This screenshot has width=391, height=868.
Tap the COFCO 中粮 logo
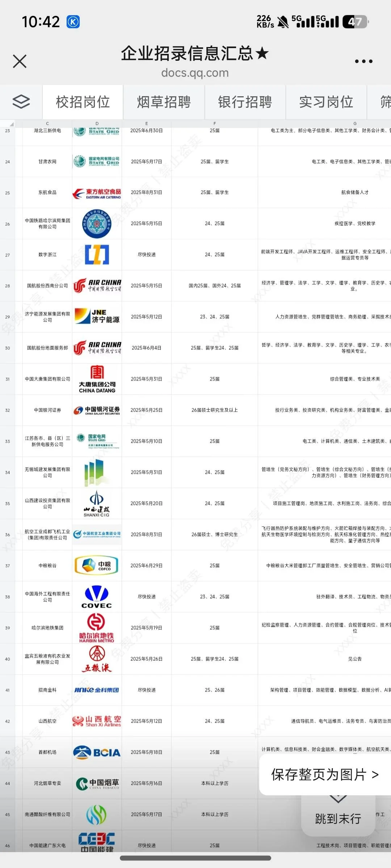(x=97, y=566)
